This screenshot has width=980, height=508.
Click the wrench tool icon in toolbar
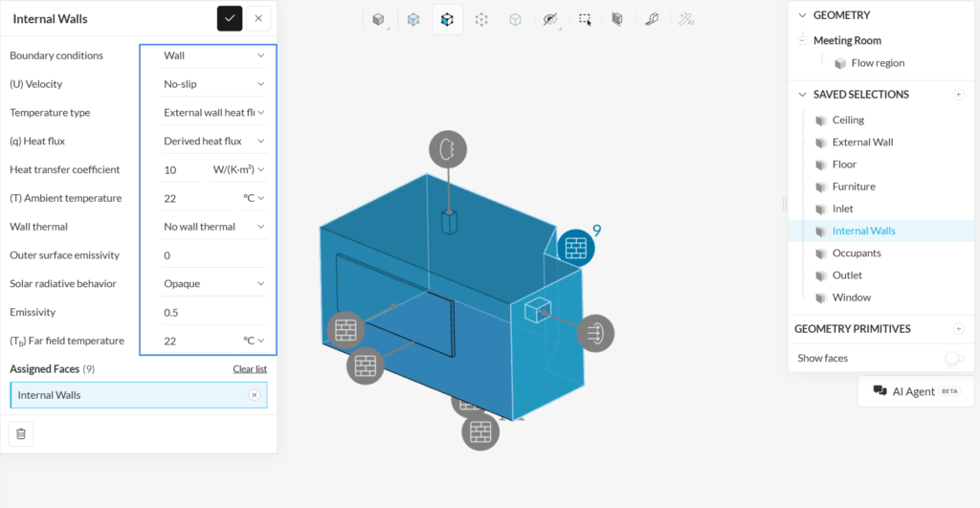(x=652, y=19)
